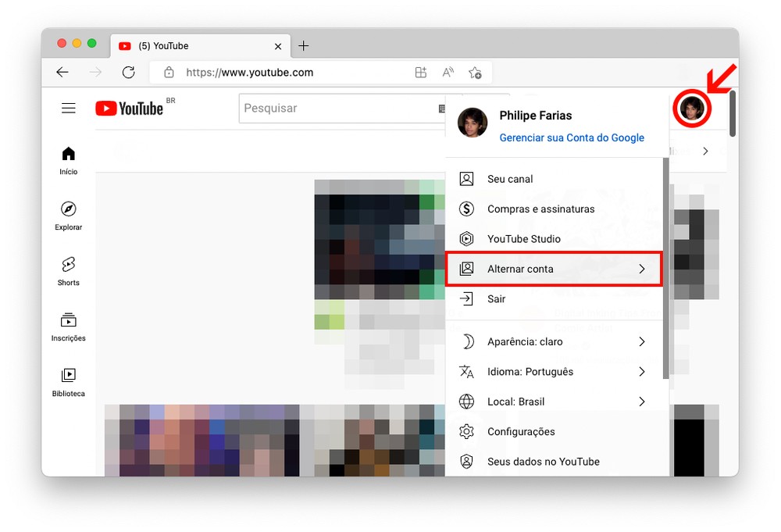Open Compras e assinaturas
Image resolution: width=781 pixels, height=532 pixels.
click(554, 209)
